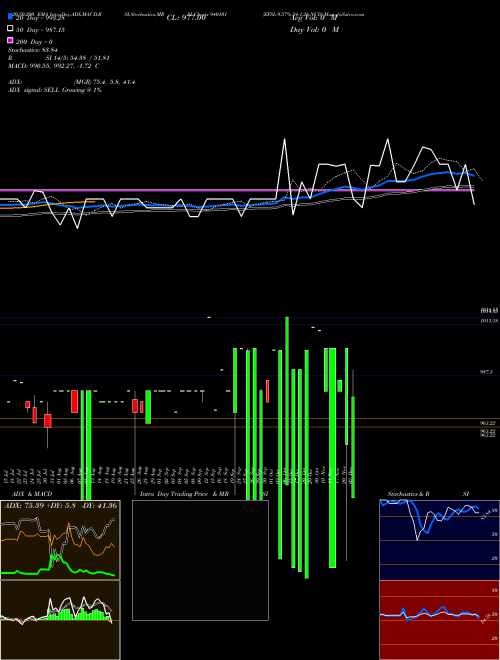The image size is (500, 660).
Task: Click the 'Avg Vol: 0 M' text
Action: coord(314,18)
